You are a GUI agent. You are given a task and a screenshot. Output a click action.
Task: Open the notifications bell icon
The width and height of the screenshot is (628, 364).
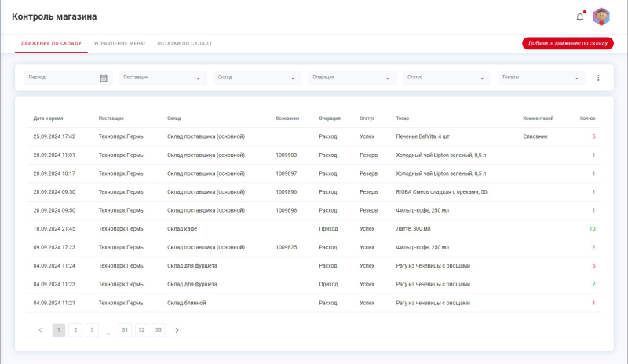580,16
